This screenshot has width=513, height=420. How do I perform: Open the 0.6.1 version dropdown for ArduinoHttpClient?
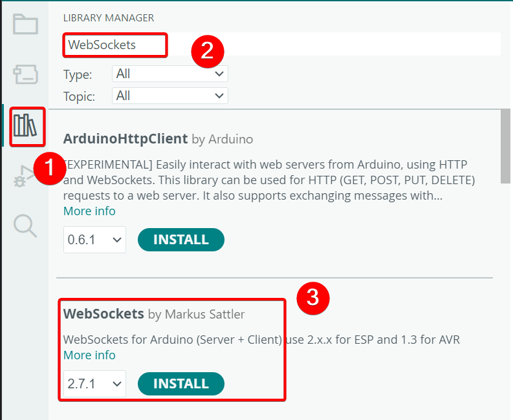[94, 240]
